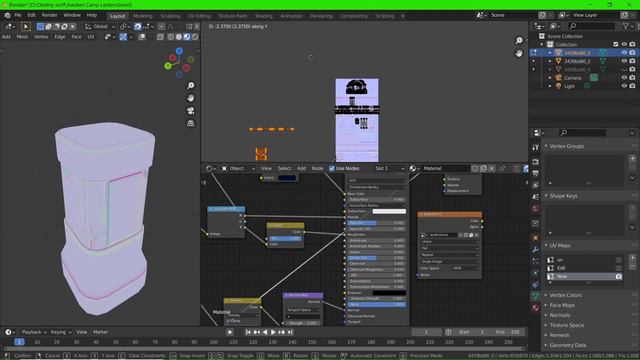Viewport: 640px width, 360px height.
Task: Click the 3D viewport pan hand icon
Action: pos(191,98)
